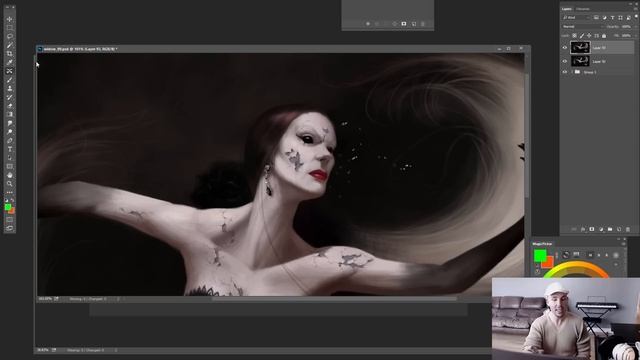
Task: Switch to the Channels tab
Action: 583,9
